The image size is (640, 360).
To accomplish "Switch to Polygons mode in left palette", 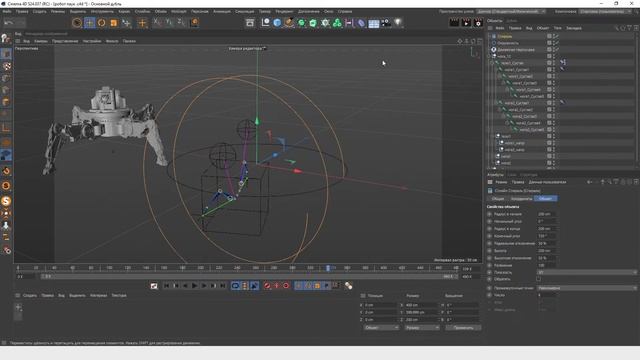I will click(x=6, y=102).
